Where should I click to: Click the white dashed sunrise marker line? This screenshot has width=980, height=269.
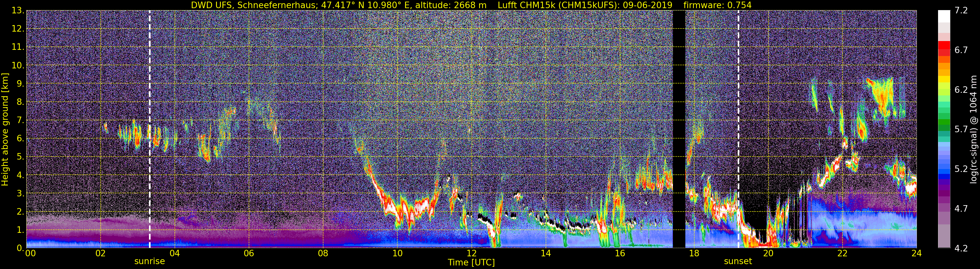point(150,129)
